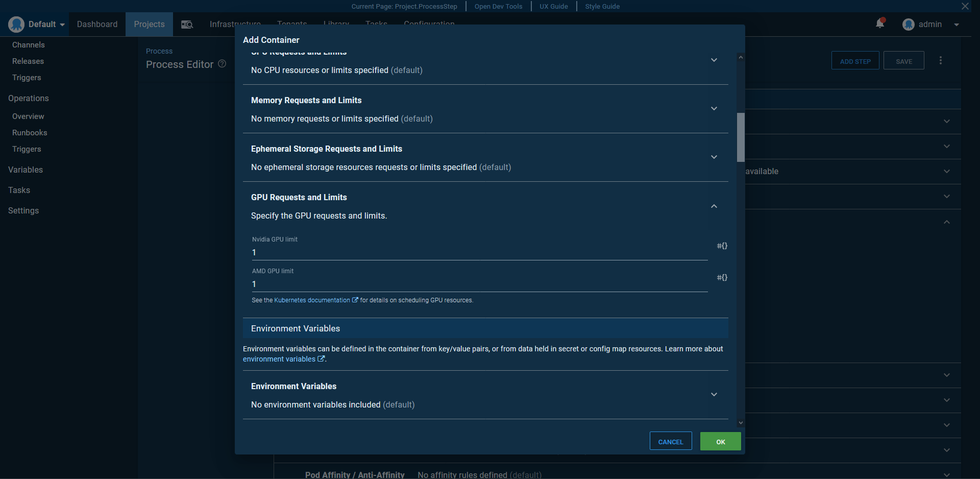Click the Octopus space logo
This screenshot has height=479, width=980.
pos(15,23)
